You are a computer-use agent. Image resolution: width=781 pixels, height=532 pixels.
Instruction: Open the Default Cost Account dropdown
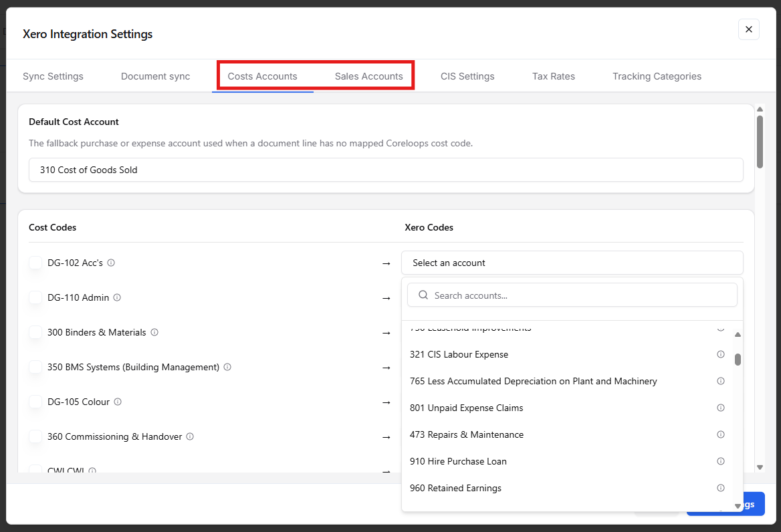pyautogui.click(x=386, y=170)
